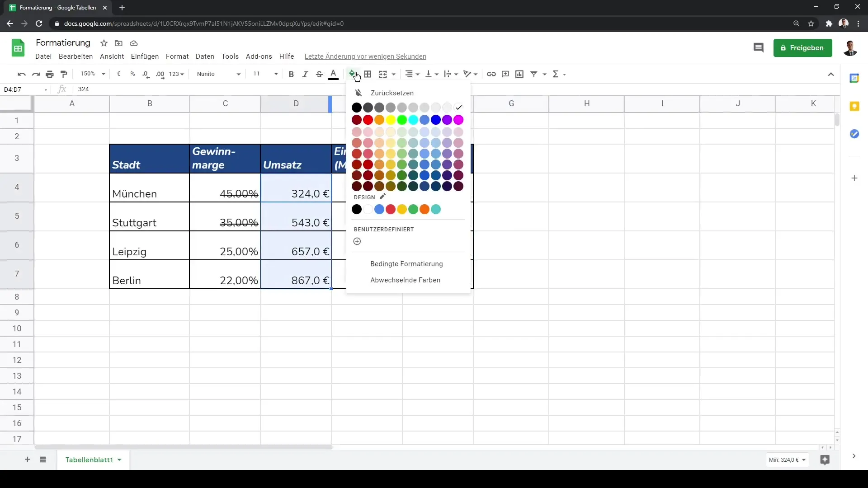This screenshot has width=868, height=488.
Task: Select the paint format roller icon
Action: coord(64,74)
